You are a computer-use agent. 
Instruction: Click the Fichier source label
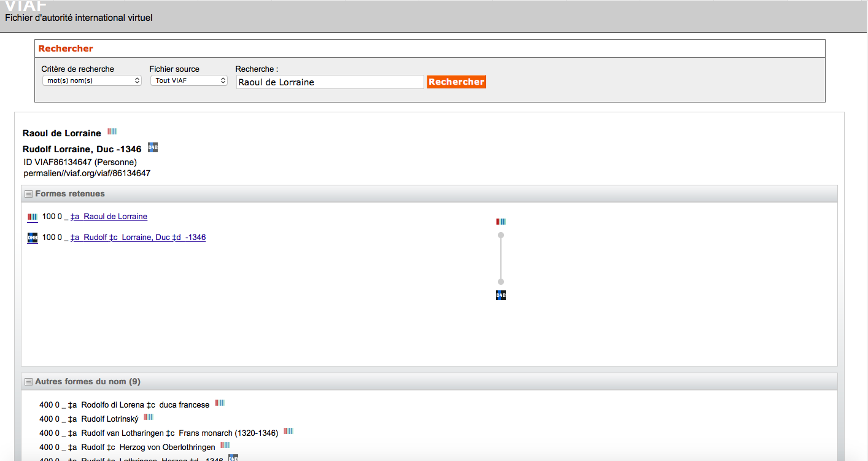click(x=174, y=69)
